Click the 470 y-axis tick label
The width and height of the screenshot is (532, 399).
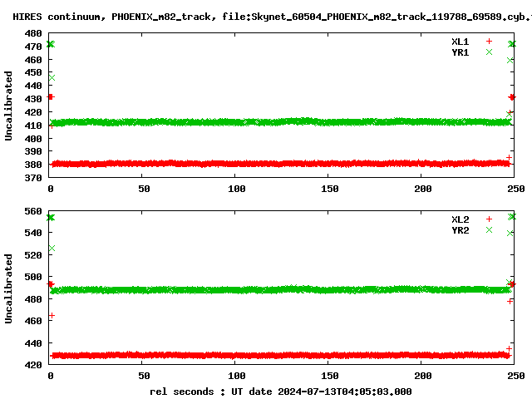pyautogui.click(x=33, y=47)
